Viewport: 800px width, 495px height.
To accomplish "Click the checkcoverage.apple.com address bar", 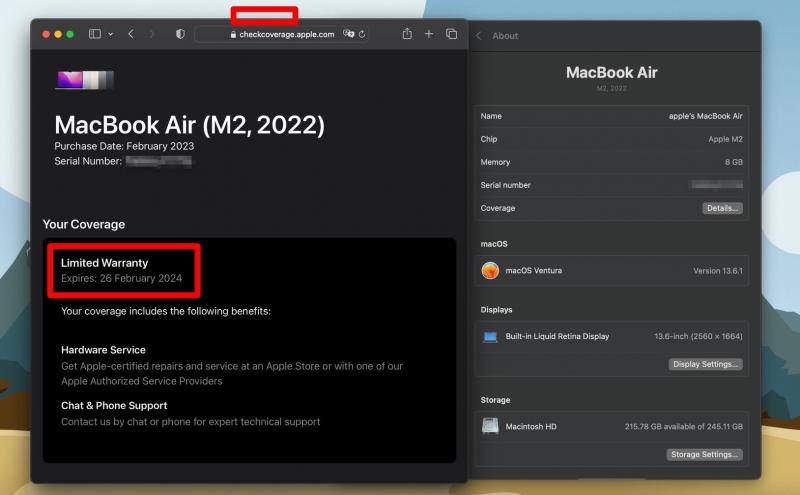I will coord(281,34).
